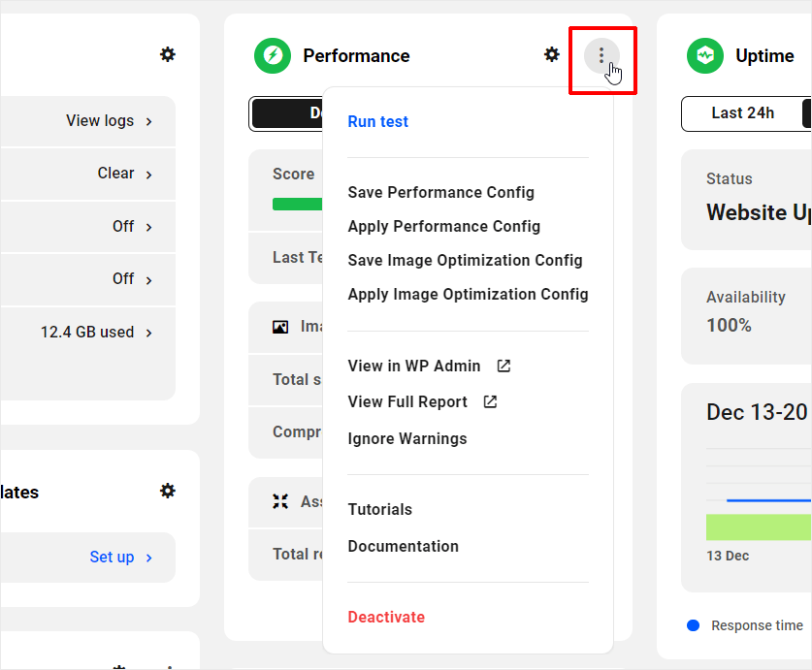
Task: Open View Full Report
Action: [407, 401]
